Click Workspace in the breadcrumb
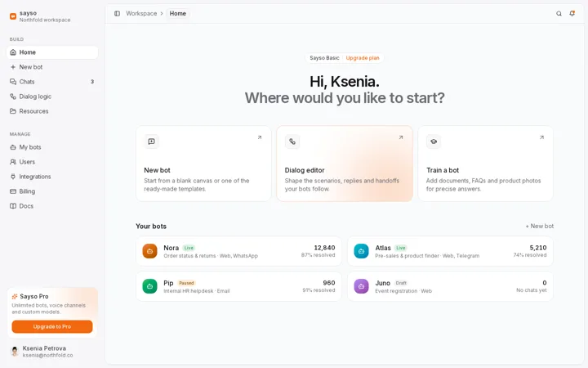Image resolution: width=588 pixels, height=368 pixels. 141,14
